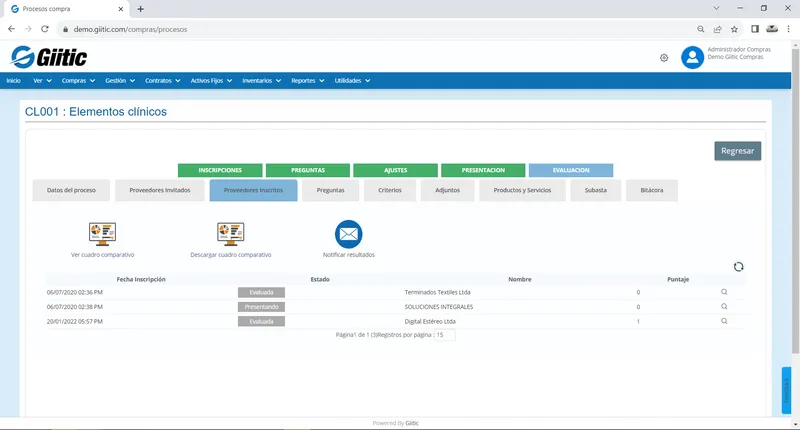Screen dimensions: 800x430
Task: Open the Reportes dropdown menu
Action: [x=308, y=81]
